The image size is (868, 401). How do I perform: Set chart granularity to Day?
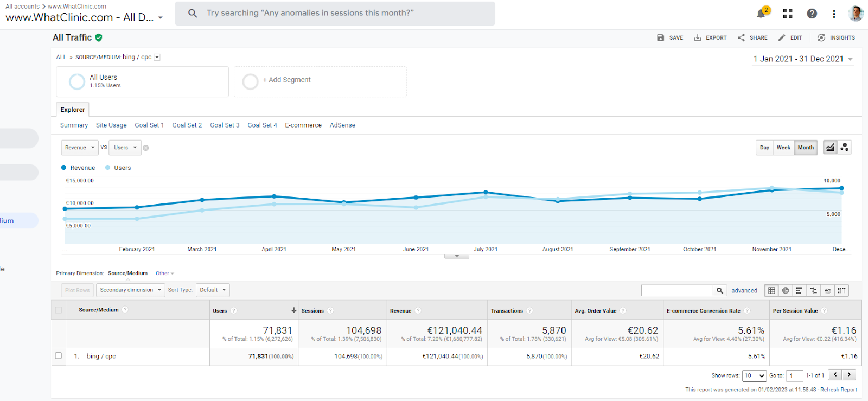(x=764, y=148)
